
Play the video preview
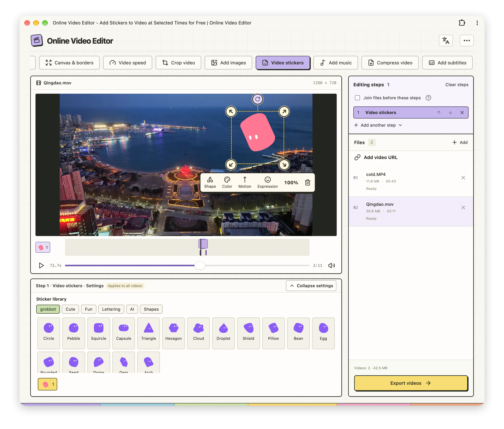pos(41,265)
